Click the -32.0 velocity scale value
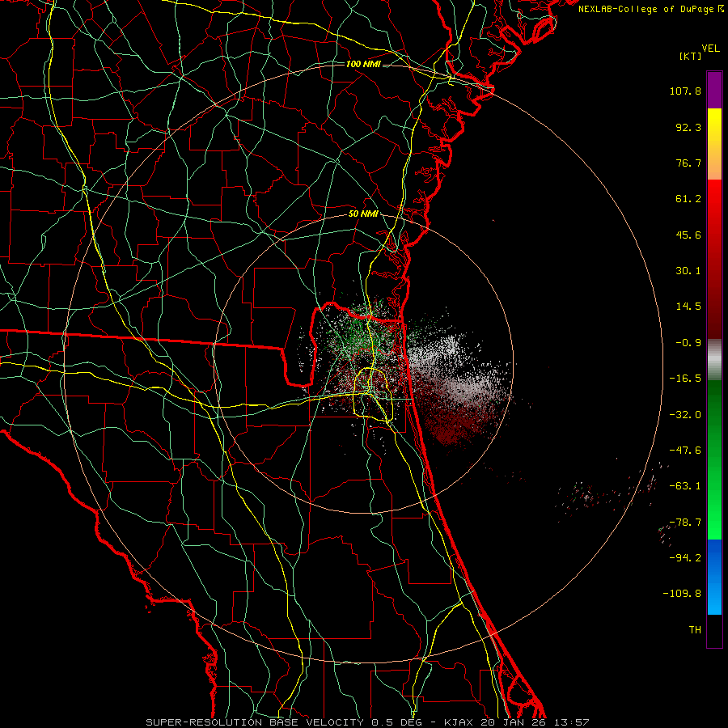Screen dimensions: 728x728 pyautogui.click(x=685, y=415)
